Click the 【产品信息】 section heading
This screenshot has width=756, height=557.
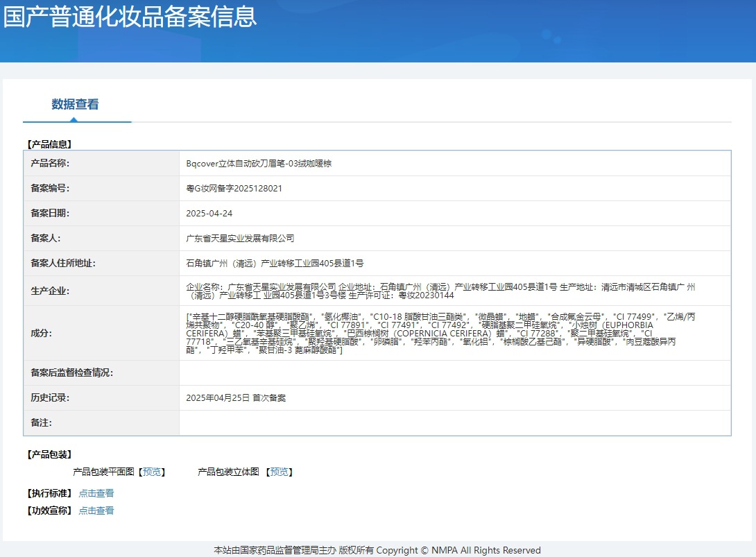pos(50,144)
